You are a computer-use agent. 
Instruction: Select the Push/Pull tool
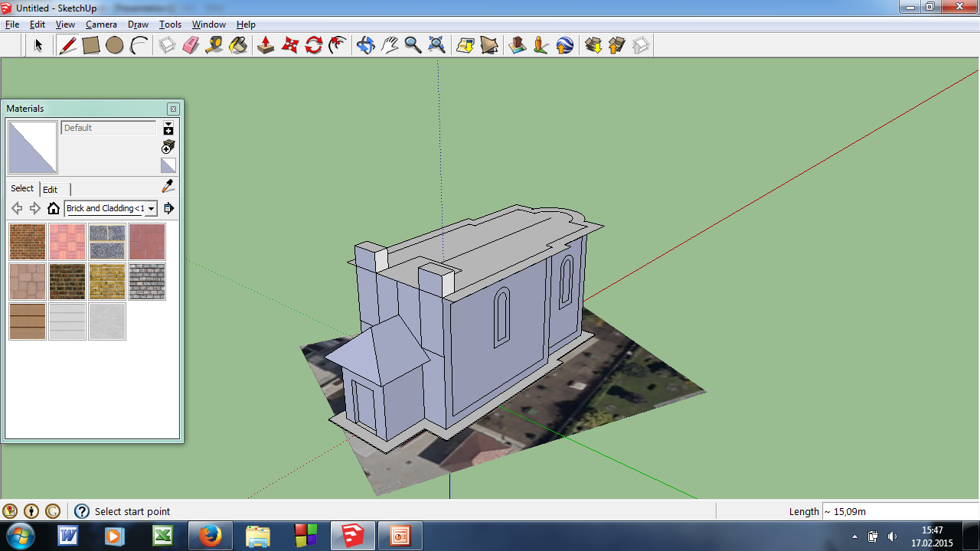coord(266,46)
